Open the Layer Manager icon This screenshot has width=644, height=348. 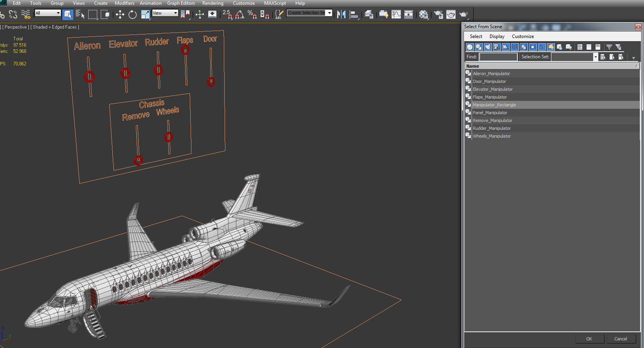pos(369,14)
